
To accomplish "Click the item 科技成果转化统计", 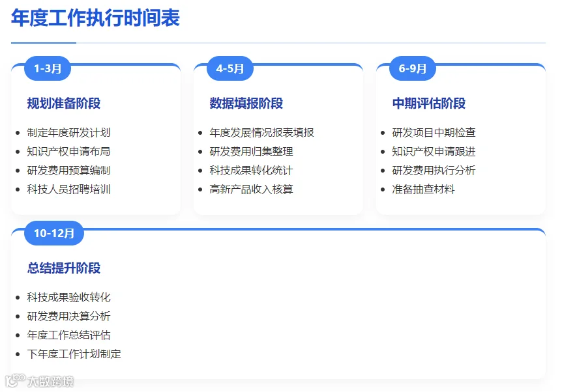I will (x=251, y=171).
